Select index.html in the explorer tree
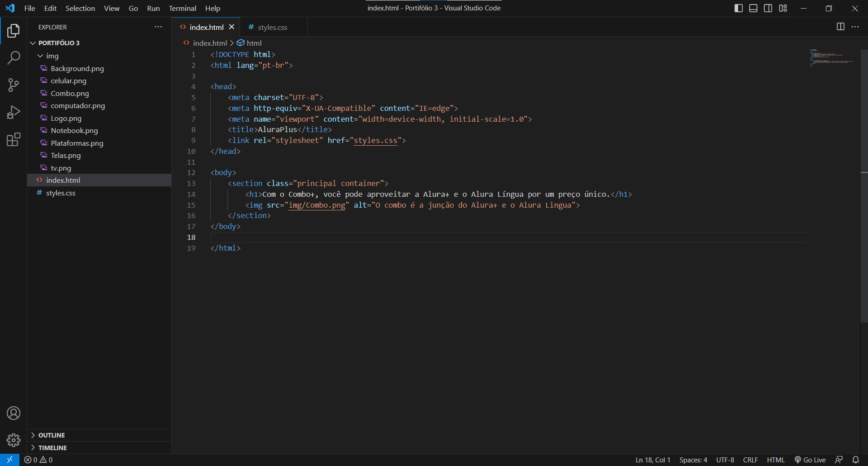This screenshot has height=466, width=868. coord(99,180)
